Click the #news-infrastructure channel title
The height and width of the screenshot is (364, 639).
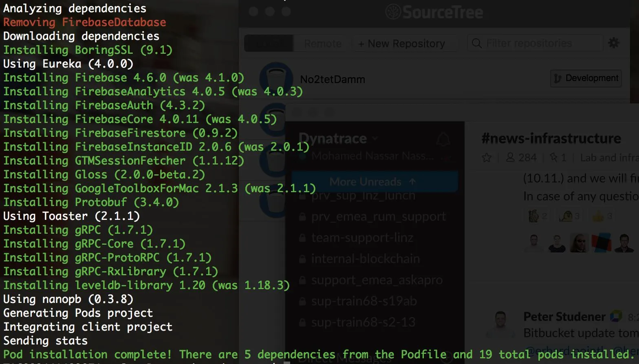point(551,139)
